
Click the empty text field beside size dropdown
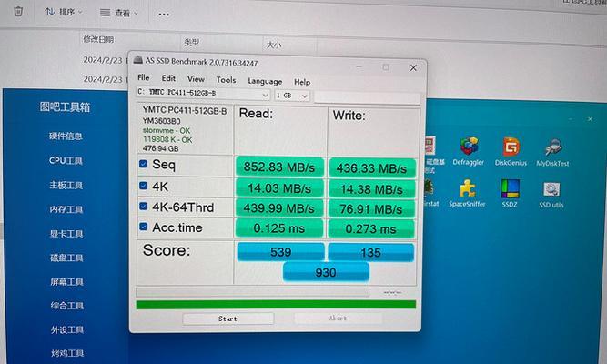[367, 97]
